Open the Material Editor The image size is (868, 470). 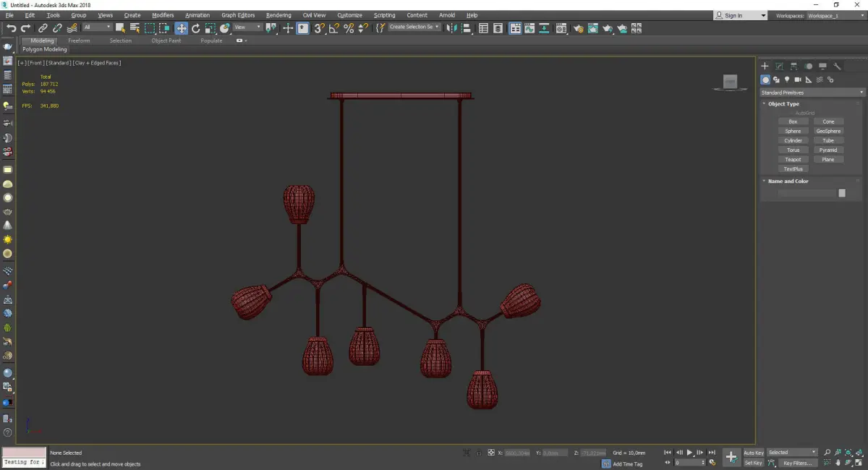click(561, 28)
